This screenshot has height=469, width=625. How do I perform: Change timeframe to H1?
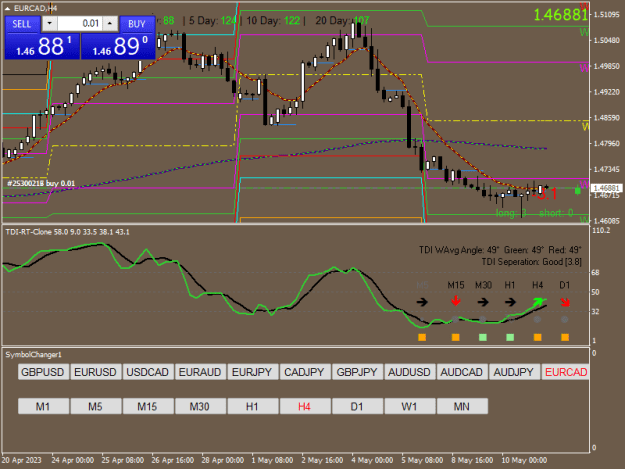point(252,406)
